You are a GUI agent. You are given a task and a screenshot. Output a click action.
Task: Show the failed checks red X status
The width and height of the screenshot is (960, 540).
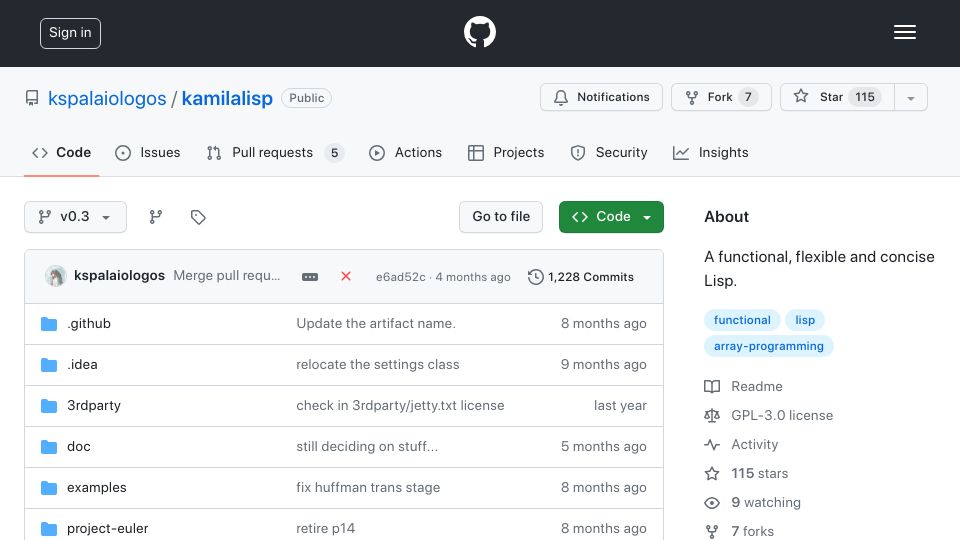pos(346,276)
